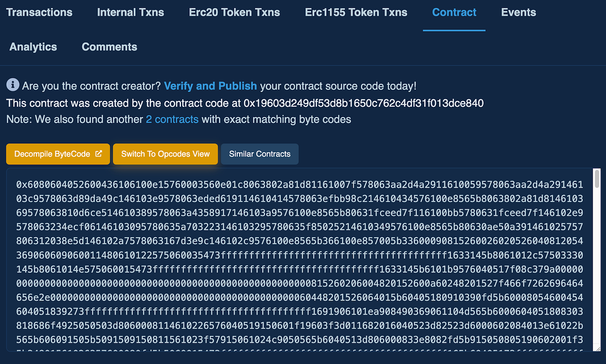The height and width of the screenshot is (364, 606).
Task: Open the Analytics tab
Action: pos(33,47)
